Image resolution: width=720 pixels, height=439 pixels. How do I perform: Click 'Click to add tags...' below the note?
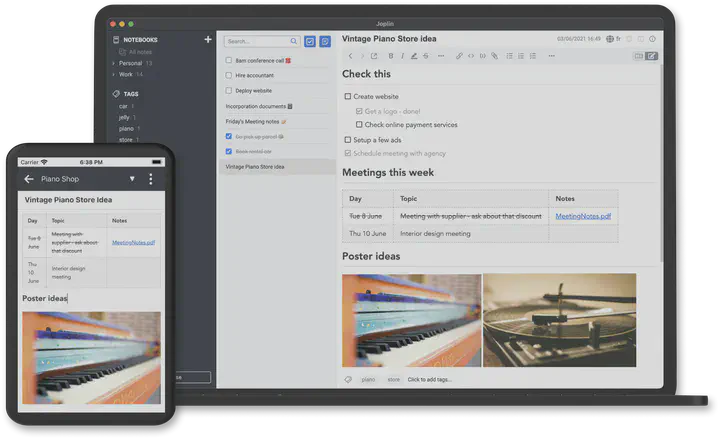click(430, 380)
